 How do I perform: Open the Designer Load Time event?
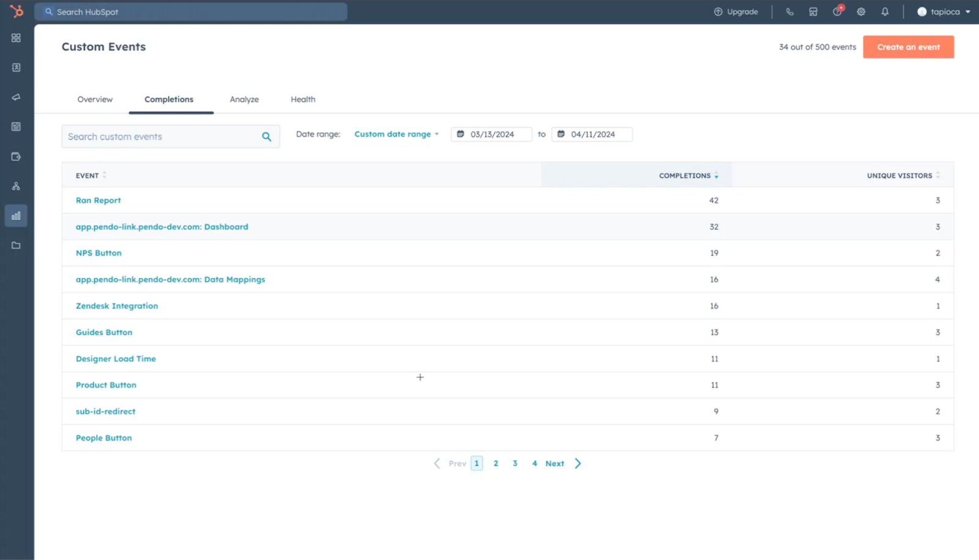(x=116, y=359)
